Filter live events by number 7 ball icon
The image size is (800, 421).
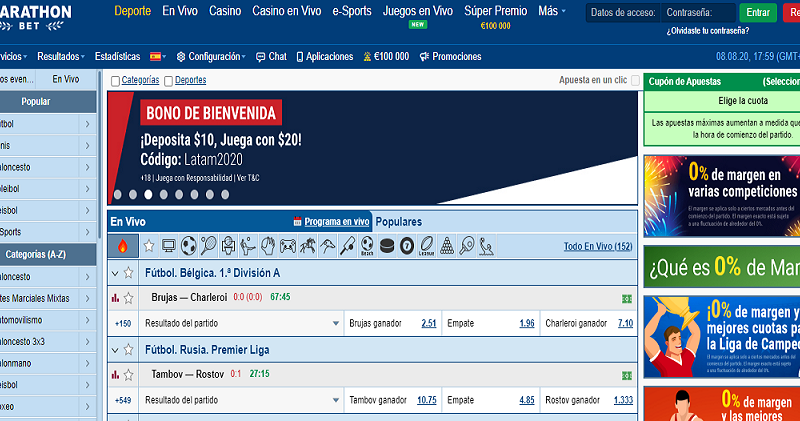[x=407, y=246]
